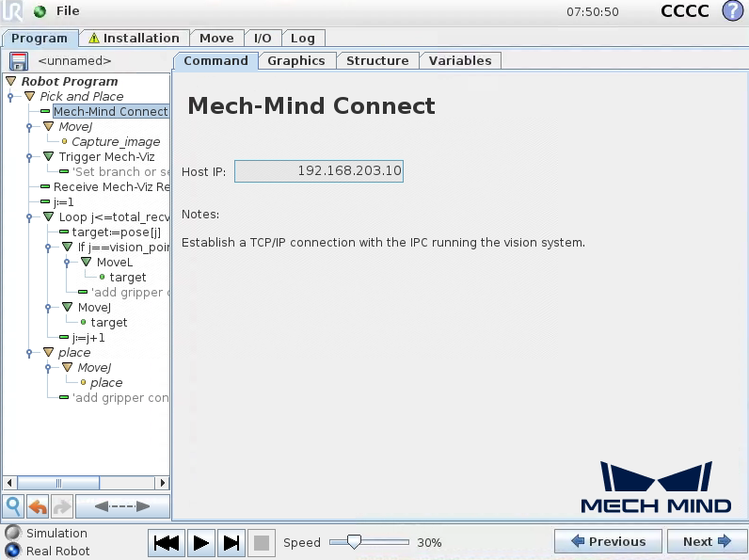Select the target waypoint under MoveJ in the loop

[109, 323]
